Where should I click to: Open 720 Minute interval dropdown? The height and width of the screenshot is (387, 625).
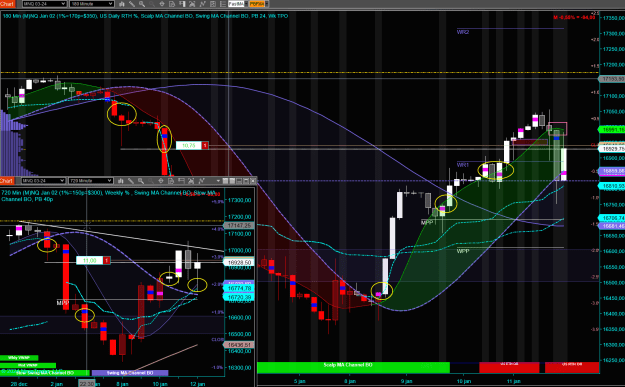(x=91, y=181)
